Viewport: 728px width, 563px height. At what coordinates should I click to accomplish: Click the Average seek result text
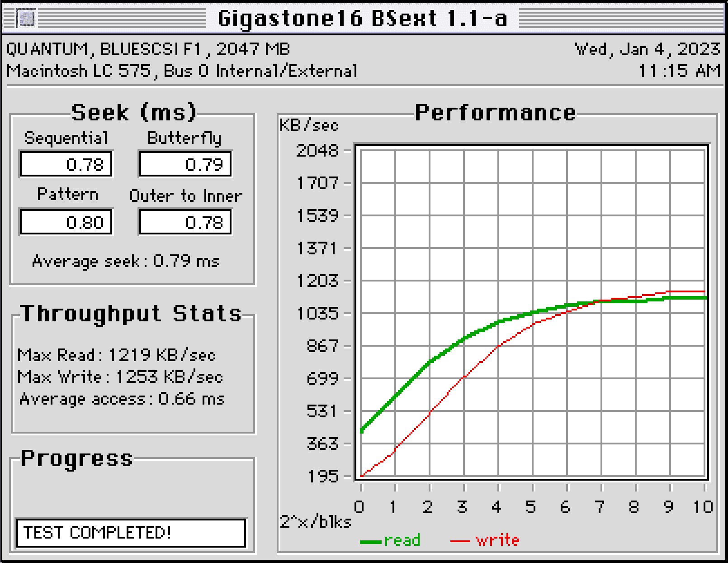click(126, 261)
